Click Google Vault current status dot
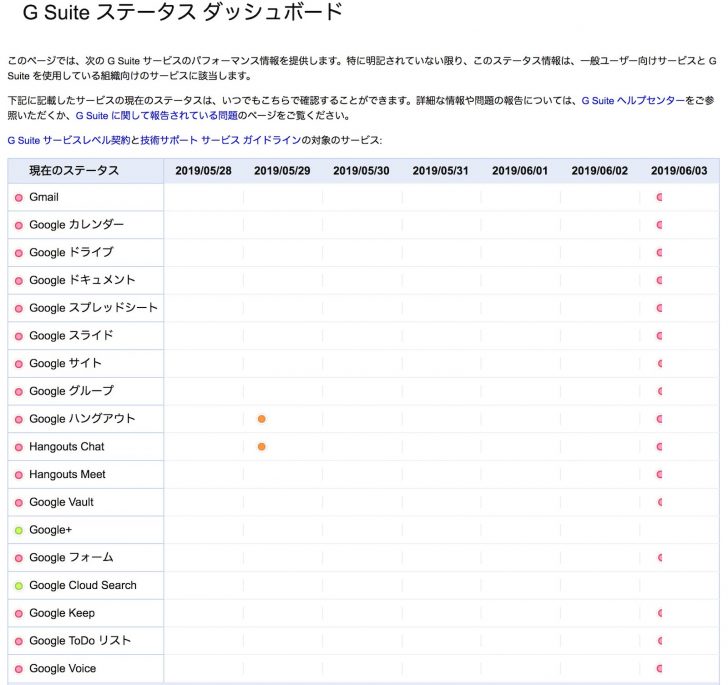The image size is (728, 685). pos(19,503)
